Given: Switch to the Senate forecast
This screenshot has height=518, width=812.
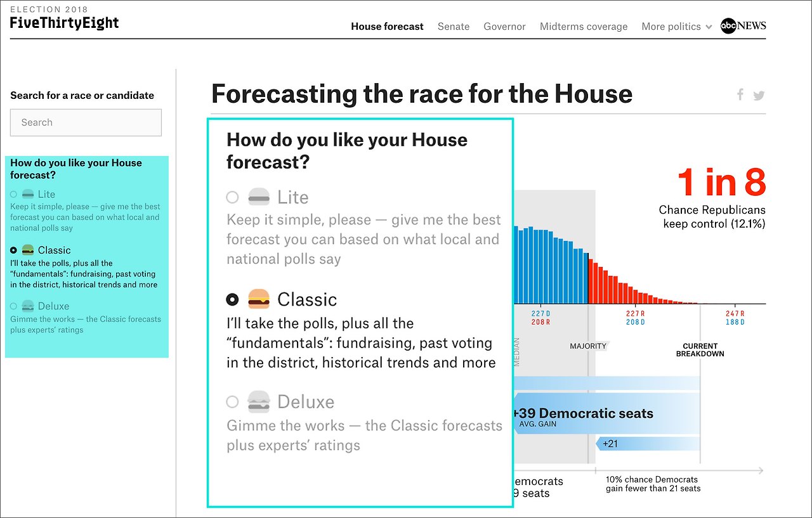Looking at the screenshot, I should click(453, 27).
